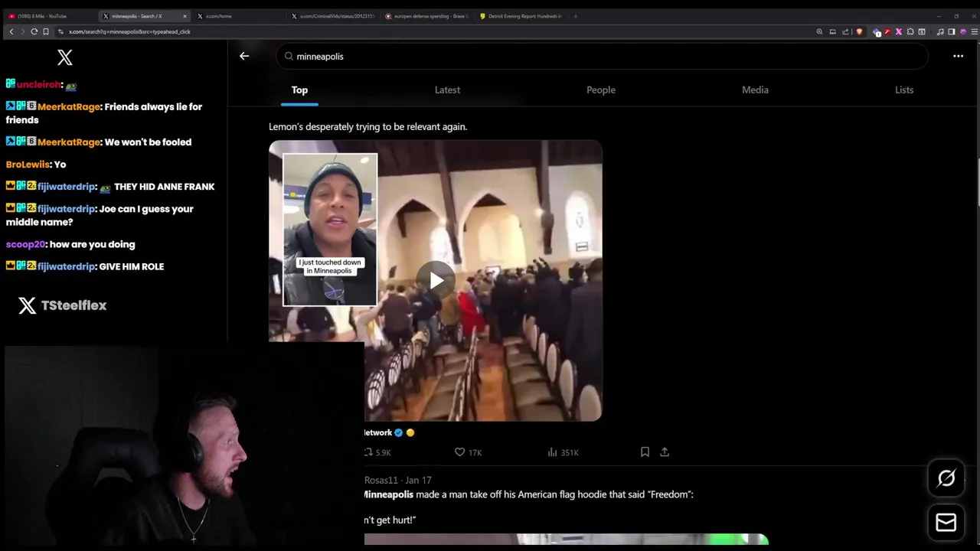Image resolution: width=980 pixels, height=551 pixels.
Task: Bookmark the Lemon video post
Action: tap(645, 452)
